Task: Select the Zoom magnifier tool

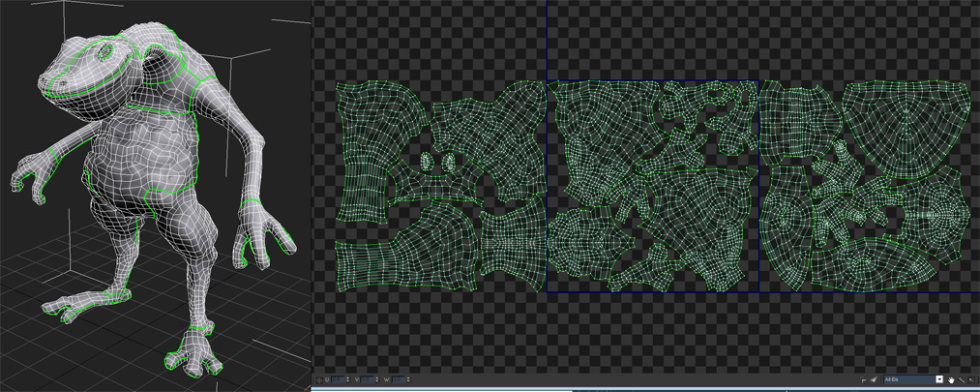Action: point(962,379)
